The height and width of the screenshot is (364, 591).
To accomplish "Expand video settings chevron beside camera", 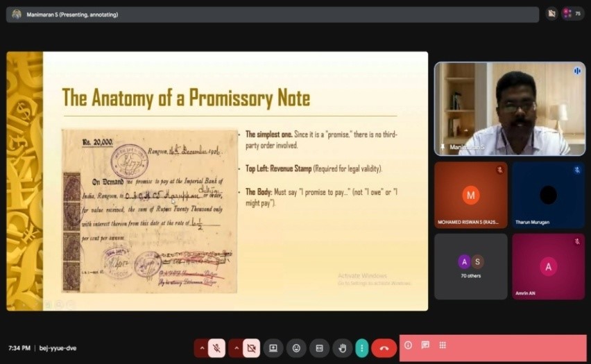I will (x=237, y=348).
